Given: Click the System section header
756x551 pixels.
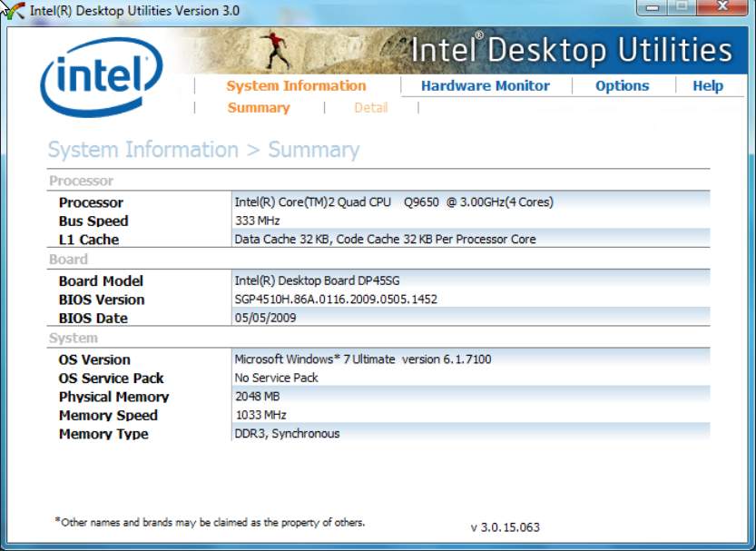Looking at the screenshot, I should tap(74, 338).
